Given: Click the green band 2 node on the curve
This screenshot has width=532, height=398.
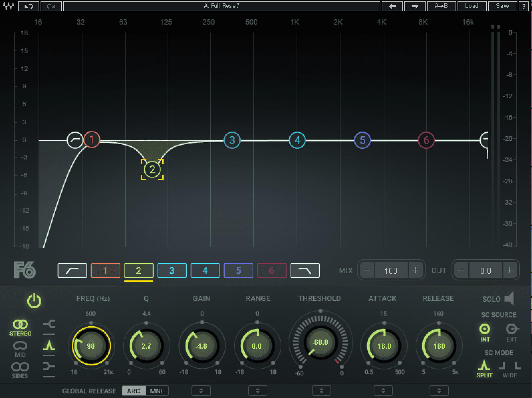Looking at the screenshot, I should point(152,169).
